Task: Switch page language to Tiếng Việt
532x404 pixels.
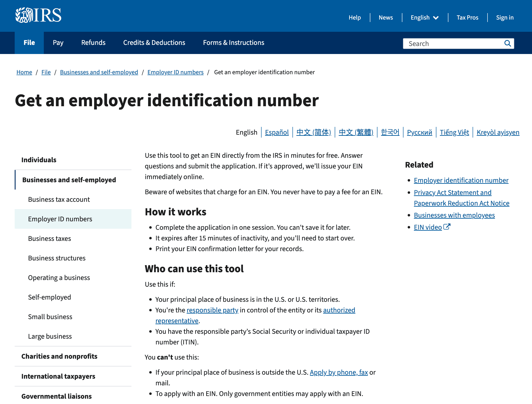Action: pyautogui.click(x=454, y=132)
